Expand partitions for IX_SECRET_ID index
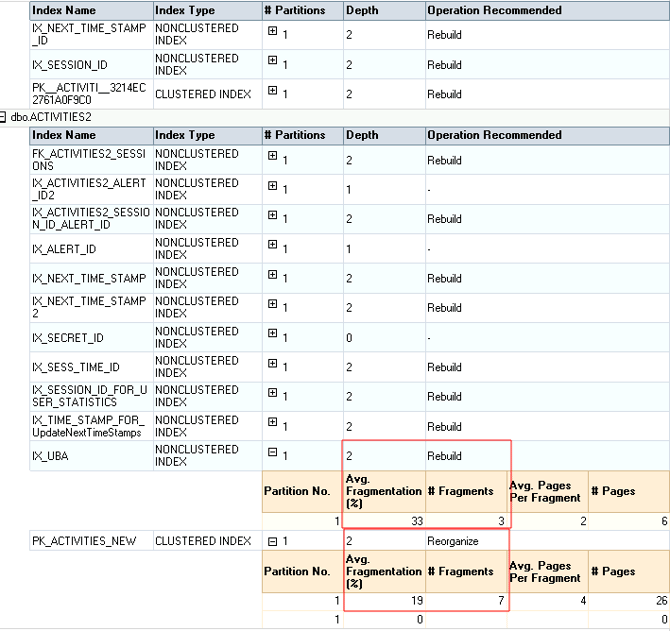The height and width of the screenshot is (631, 670). click(272, 333)
